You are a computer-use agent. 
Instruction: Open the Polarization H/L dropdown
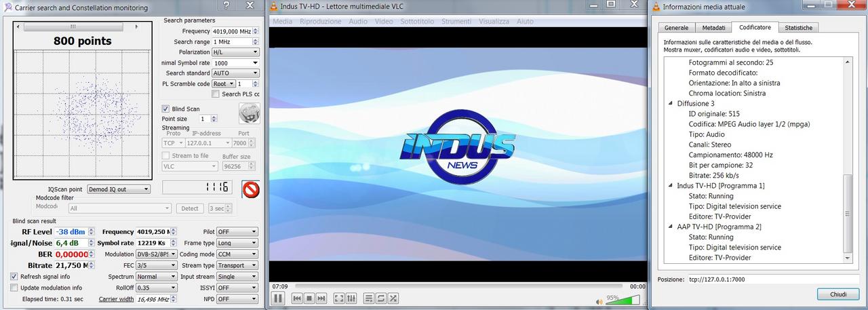click(235, 52)
